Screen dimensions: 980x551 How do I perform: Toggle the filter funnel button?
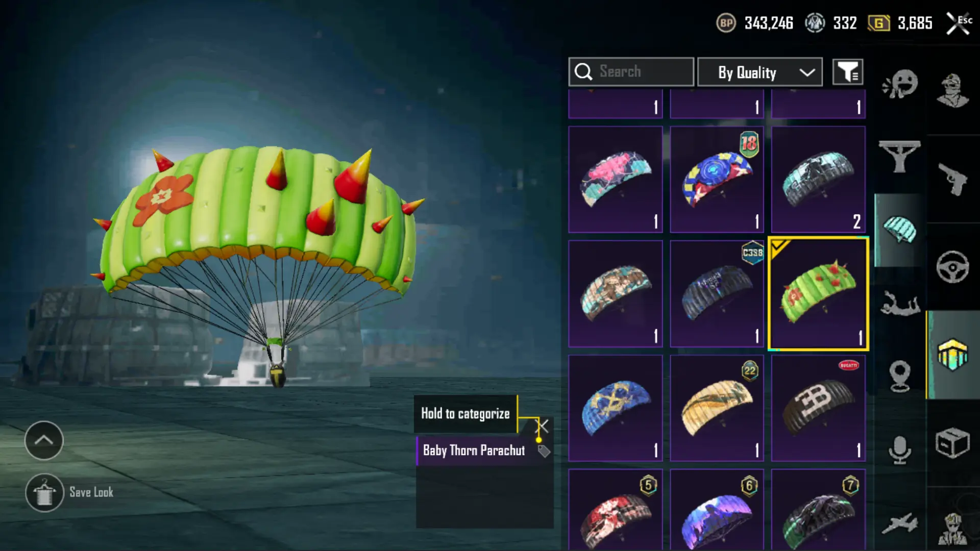[x=848, y=72]
